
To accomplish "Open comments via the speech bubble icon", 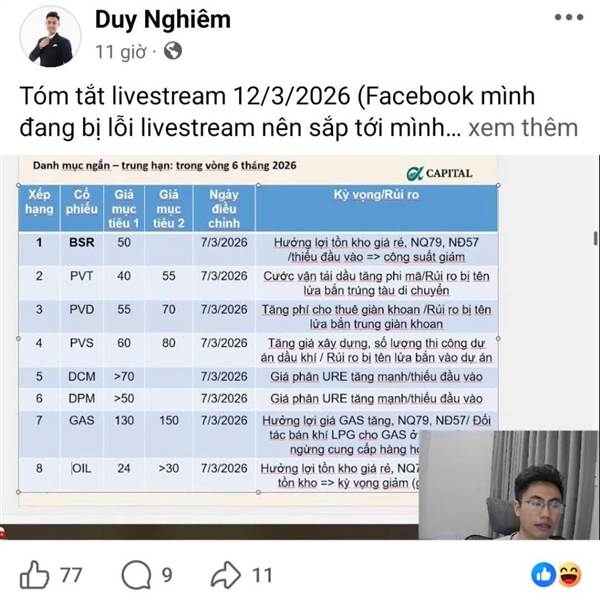I will click(137, 575).
